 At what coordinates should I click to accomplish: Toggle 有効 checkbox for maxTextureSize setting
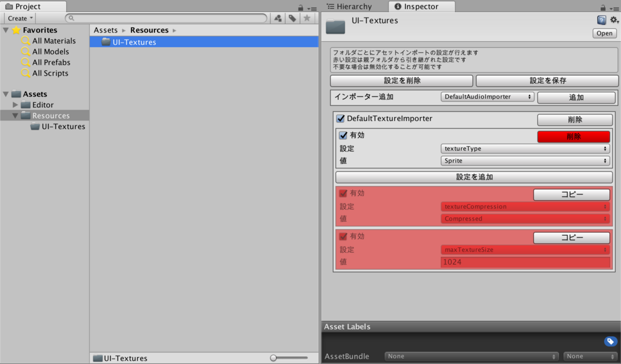(x=343, y=237)
